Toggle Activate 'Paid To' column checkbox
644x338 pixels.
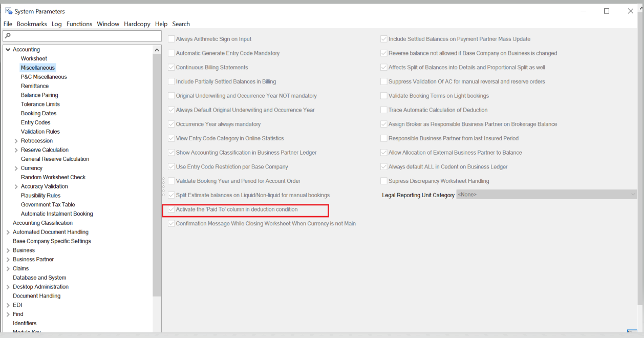172,209
